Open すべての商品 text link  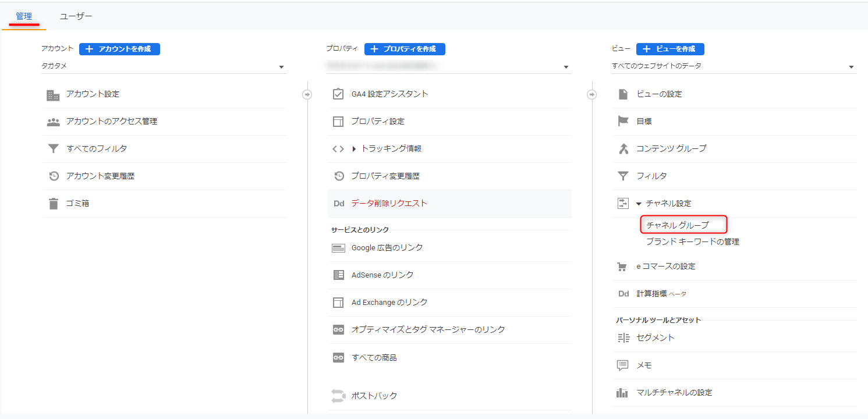pyautogui.click(x=374, y=357)
